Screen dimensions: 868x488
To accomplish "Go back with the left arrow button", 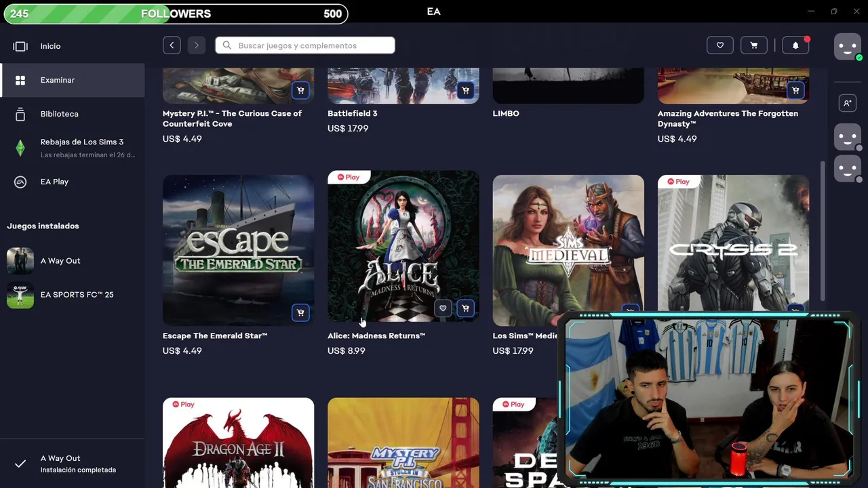I will [x=172, y=45].
